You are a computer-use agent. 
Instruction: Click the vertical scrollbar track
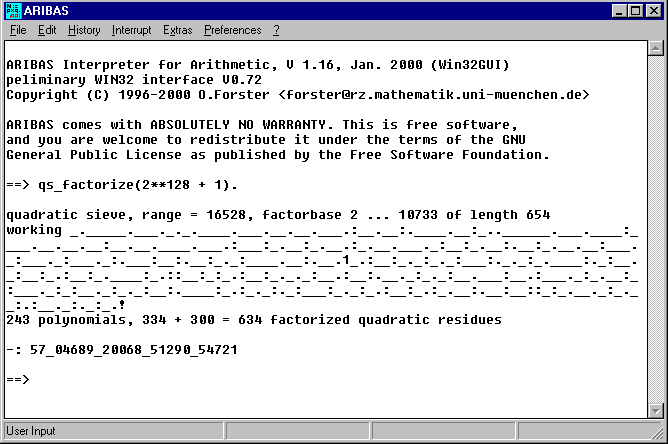click(655, 230)
